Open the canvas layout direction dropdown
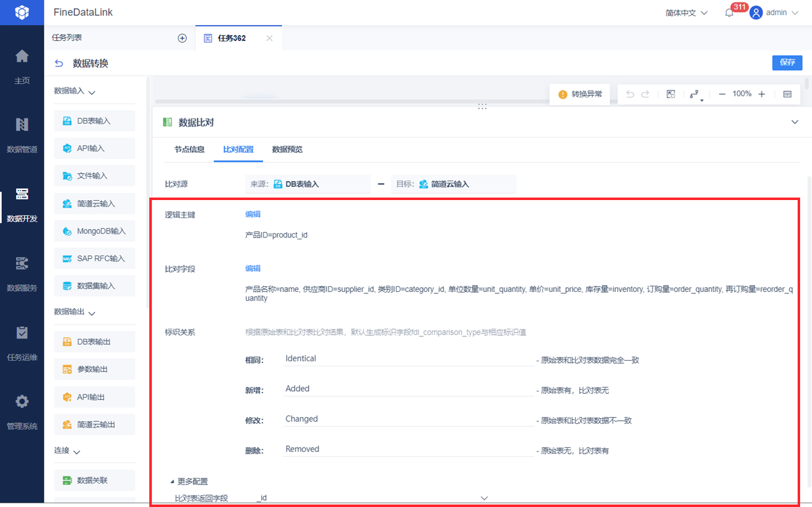Image resolution: width=812 pixels, height=507 pixels. tap(695, 94)
